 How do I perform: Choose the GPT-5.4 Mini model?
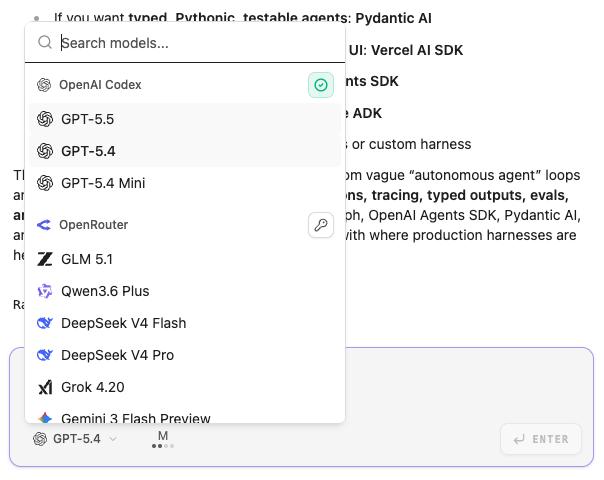[x=185, y=183]
